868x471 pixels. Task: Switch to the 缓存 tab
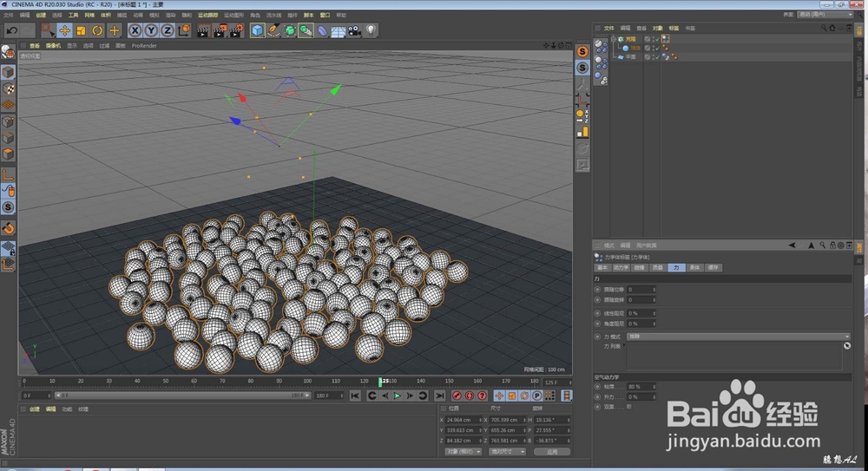tap(713, 267)
